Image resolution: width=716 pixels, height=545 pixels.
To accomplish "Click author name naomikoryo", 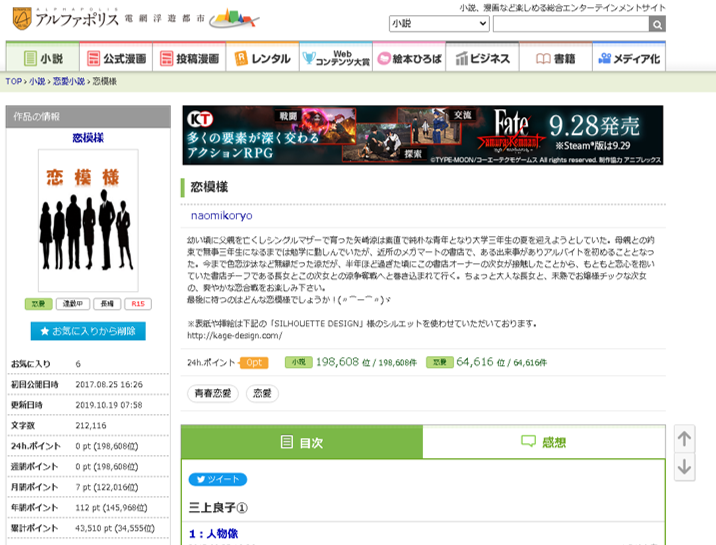I will [222, 216].
